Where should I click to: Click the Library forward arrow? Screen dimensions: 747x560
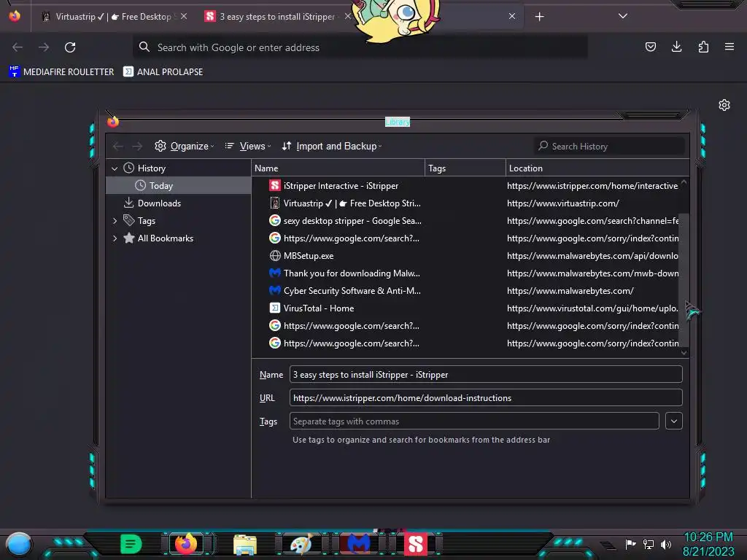click(137, 146)
